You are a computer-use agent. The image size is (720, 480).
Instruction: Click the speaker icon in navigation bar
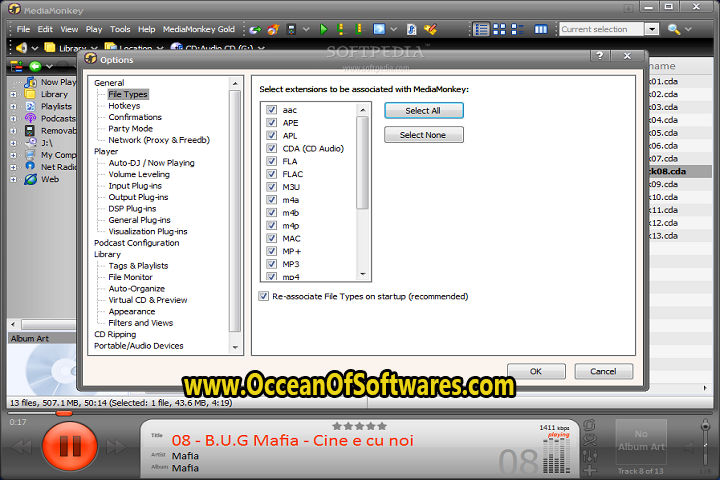click(x=22, y=47)
